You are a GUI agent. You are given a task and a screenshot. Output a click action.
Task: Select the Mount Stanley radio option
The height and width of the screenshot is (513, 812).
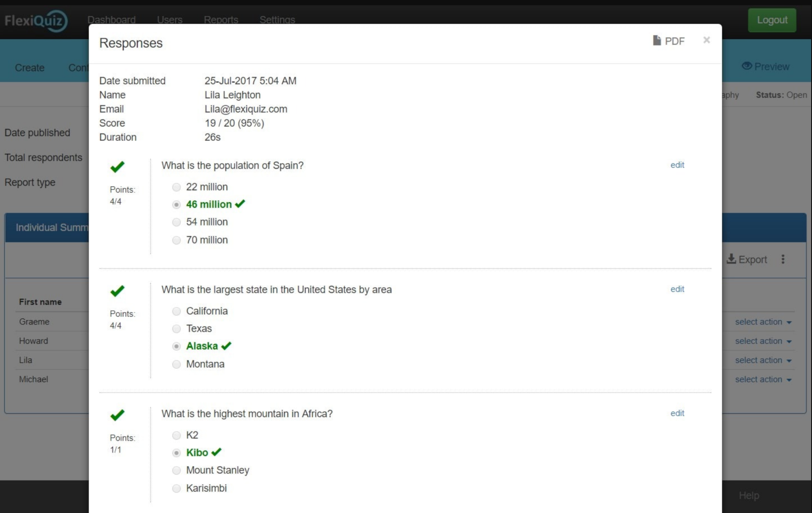click(x=176, y=470)
